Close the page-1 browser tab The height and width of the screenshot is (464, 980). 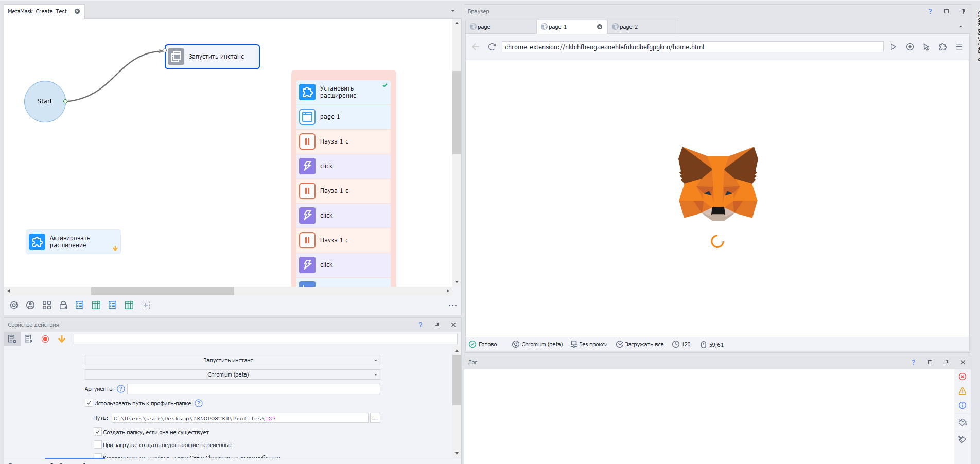tap(600, 27)
